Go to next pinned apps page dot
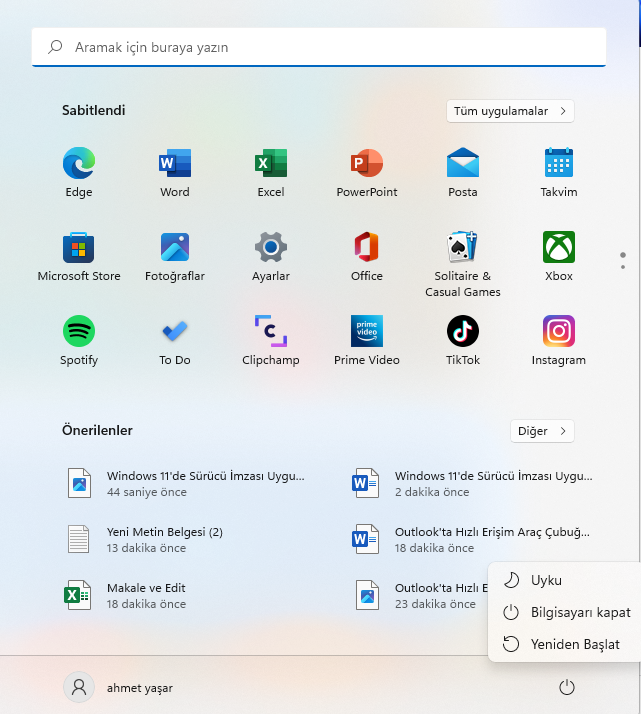Viewport: 641px width, 714px height. (623, 267)
